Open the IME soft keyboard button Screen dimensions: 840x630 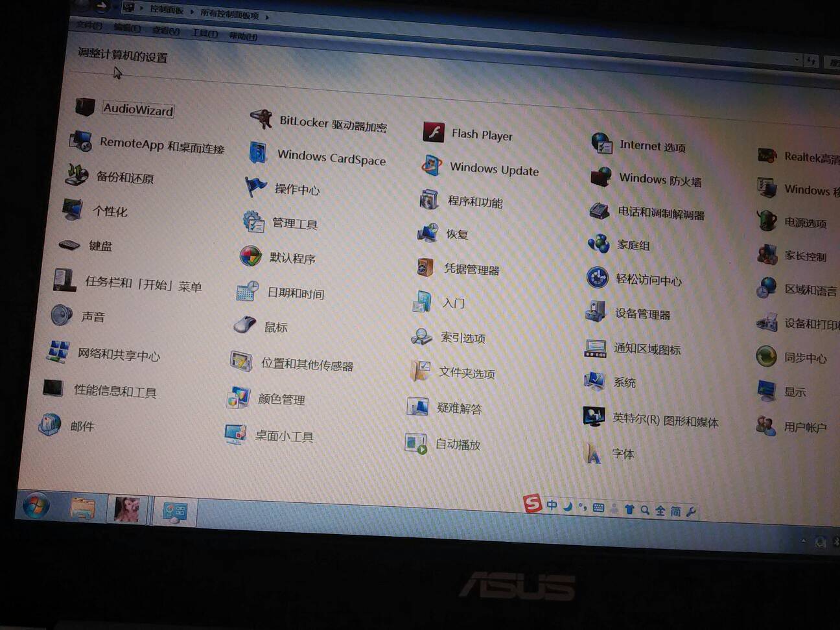[598, 507]
